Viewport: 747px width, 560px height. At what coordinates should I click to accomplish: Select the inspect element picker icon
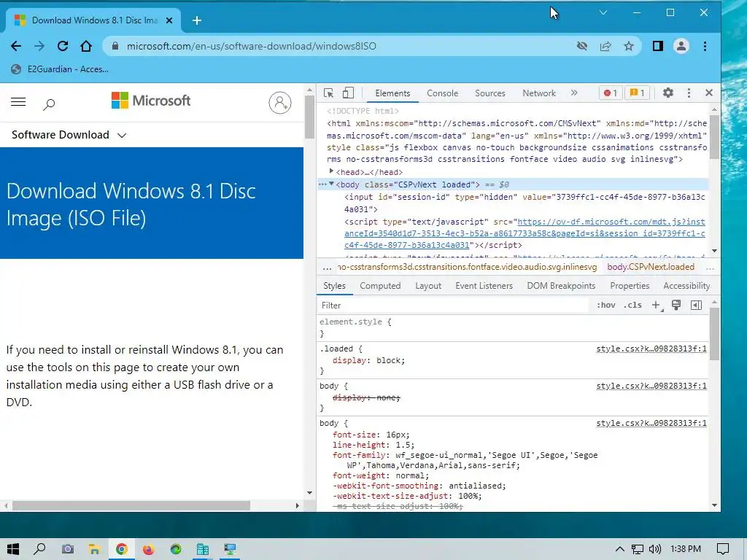[x=329, y=93]
